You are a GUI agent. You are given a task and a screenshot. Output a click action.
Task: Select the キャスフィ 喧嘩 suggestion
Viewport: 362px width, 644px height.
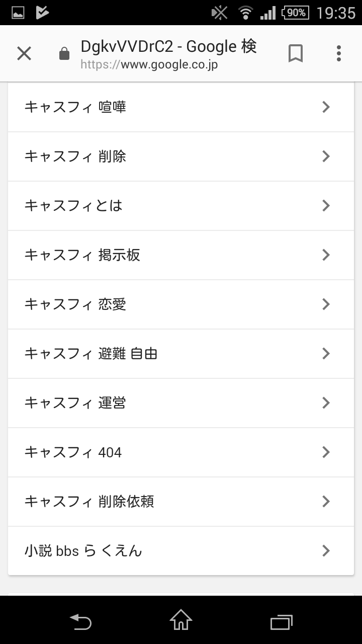click(x=75, y=107)
